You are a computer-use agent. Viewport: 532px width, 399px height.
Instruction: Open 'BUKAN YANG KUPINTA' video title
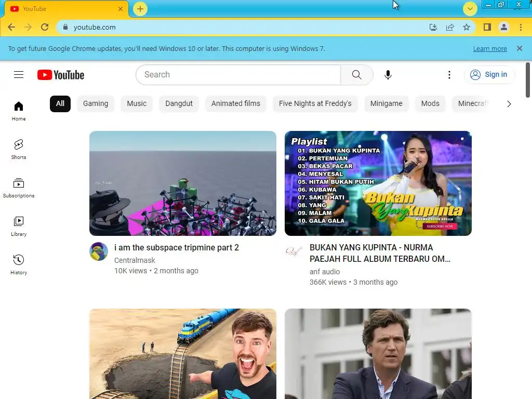(x=380, y=253)
